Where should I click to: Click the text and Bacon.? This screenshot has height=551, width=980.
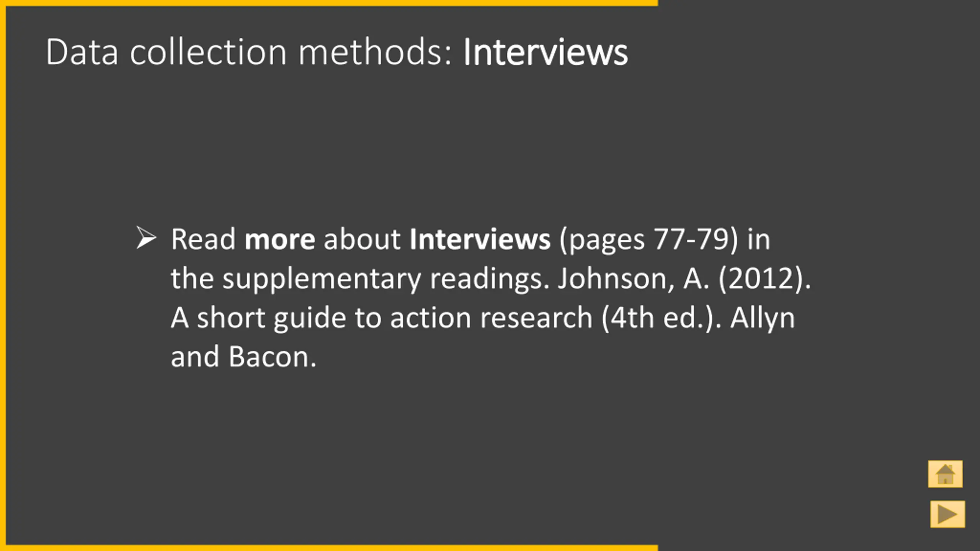pyautogui.click(x=243, y=357)
